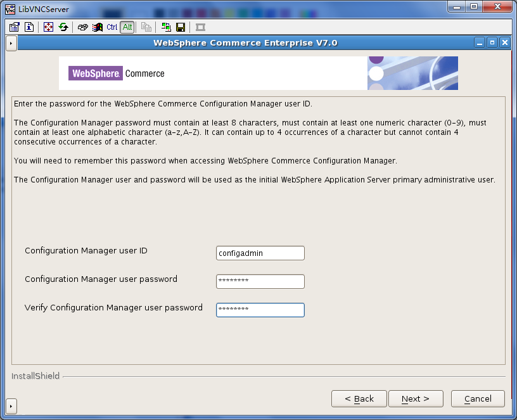Proceed with the Next button
The width and height of the screenshot is (517, 420).
pyautogui.click(x=416, y=399)
